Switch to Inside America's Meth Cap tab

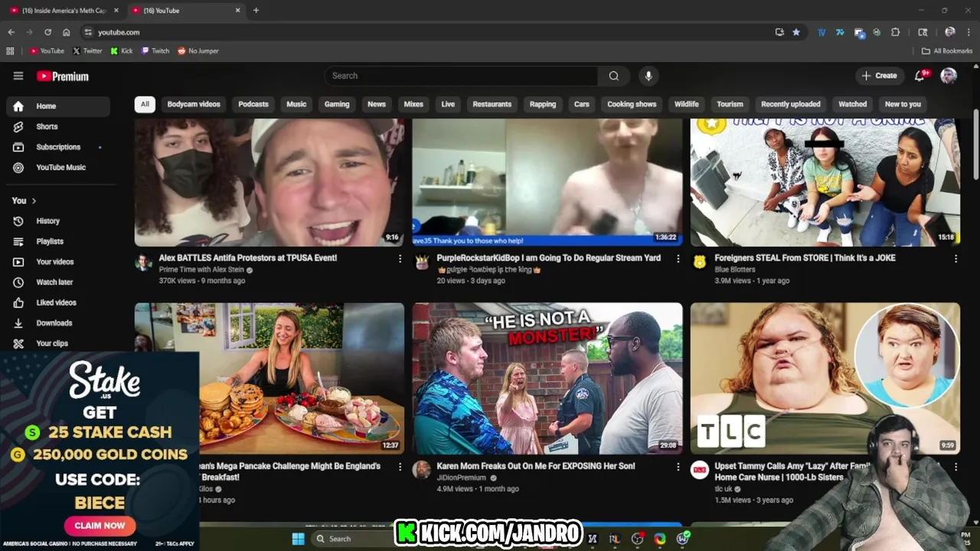(64, 10)
